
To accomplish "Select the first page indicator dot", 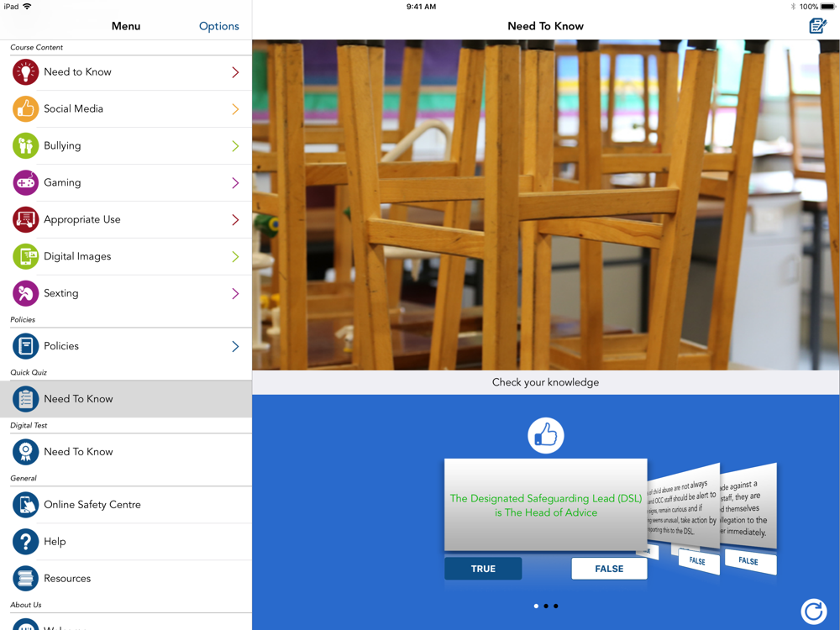I will 536,606.
